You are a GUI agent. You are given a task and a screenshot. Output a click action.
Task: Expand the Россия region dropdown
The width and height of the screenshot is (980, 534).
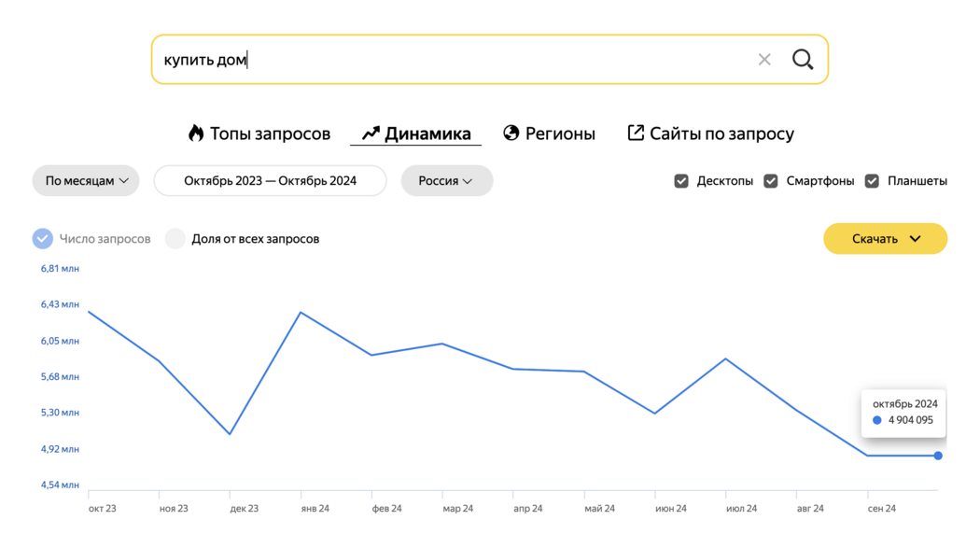[x=447, y=181]
